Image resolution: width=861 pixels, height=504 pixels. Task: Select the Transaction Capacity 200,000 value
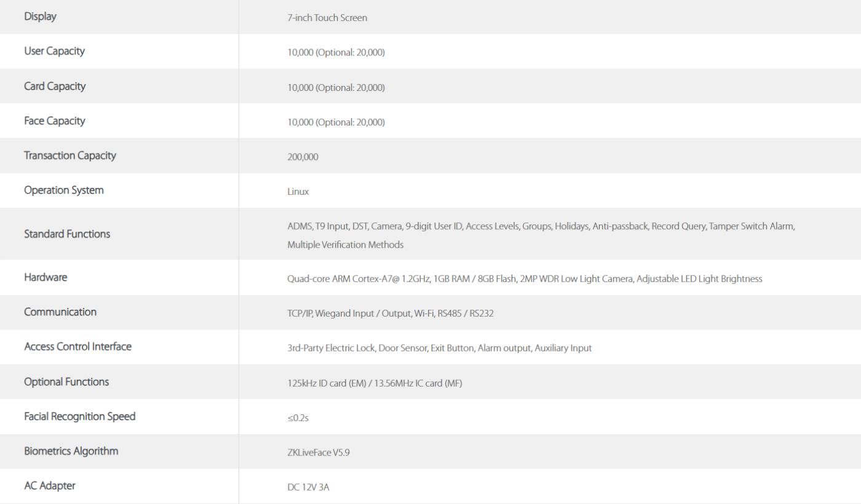tap(303, 157)
